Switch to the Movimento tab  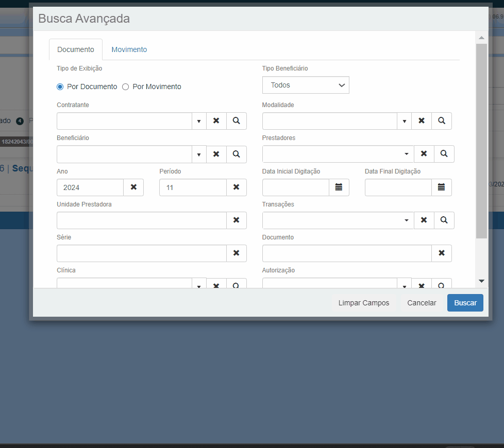(129, 50)
